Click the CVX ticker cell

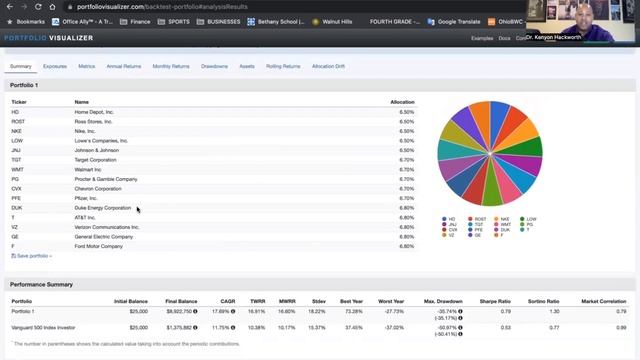point(16,189)
